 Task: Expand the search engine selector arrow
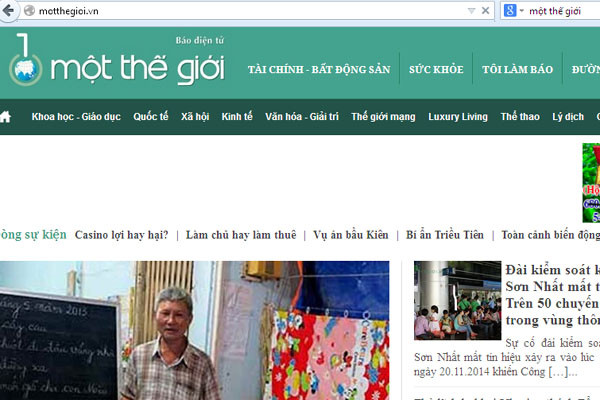click(521, 10)
